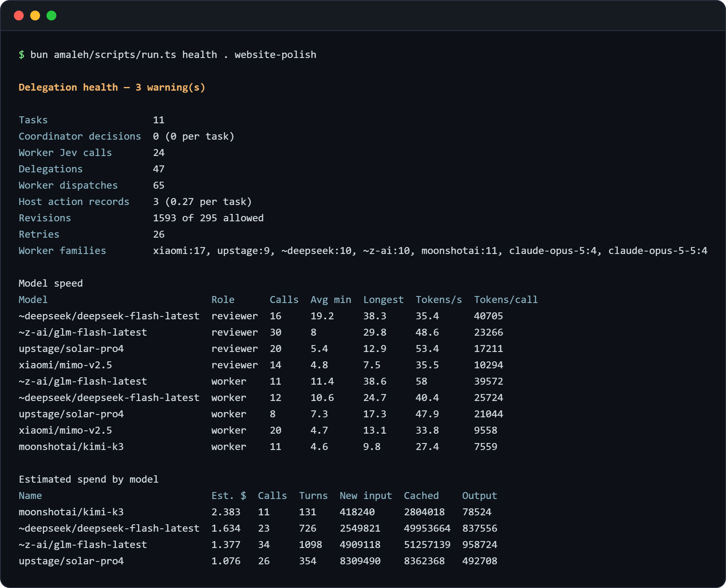Click the 'Tasks' label
This screenshot has width=726, height=588.
33,120
